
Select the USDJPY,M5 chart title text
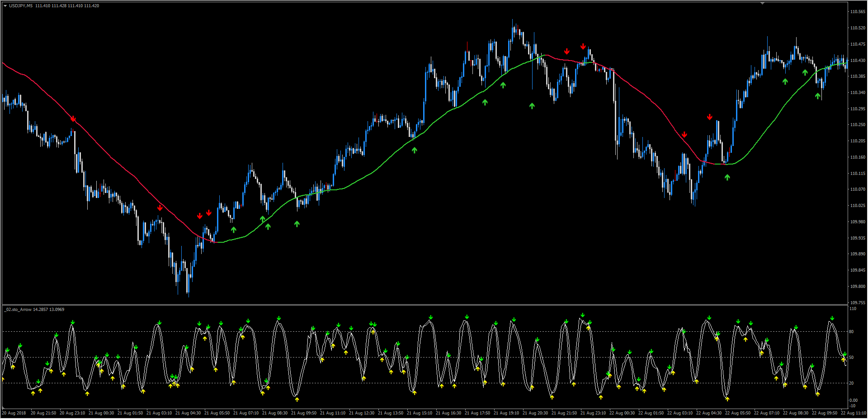pos(21,6)
